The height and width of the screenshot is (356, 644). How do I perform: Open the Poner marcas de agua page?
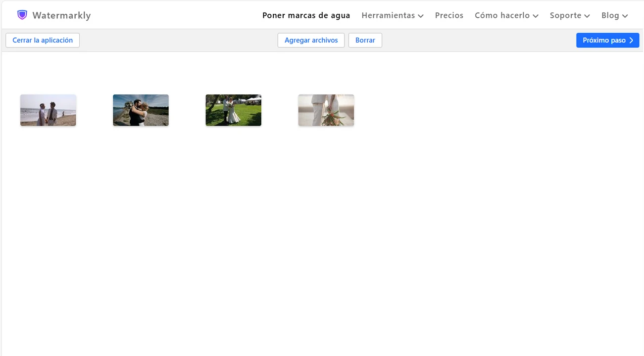coord(306,15)
